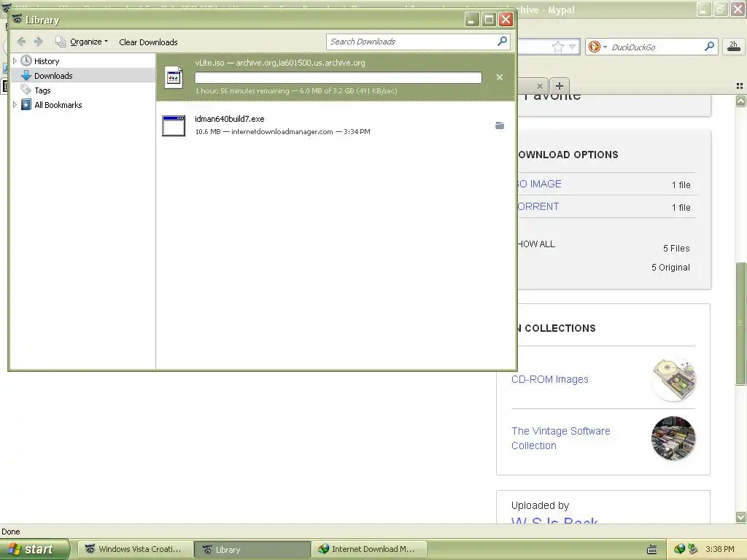The height and width of the screenshot is (560, 747).
Task: Click the vLite.iso download progress bar
Action: click(x=338, y=77)
